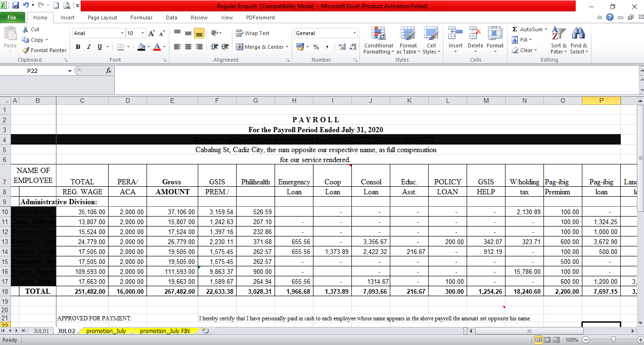The image size is (644, 345).
Task: Click the Name Box showing P22
Action: [32, 71]
